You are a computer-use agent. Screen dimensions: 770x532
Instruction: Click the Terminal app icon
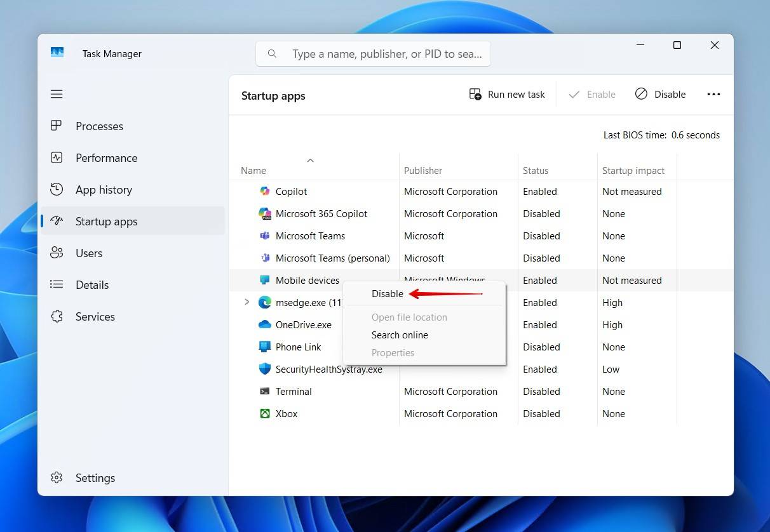[265, 391]
